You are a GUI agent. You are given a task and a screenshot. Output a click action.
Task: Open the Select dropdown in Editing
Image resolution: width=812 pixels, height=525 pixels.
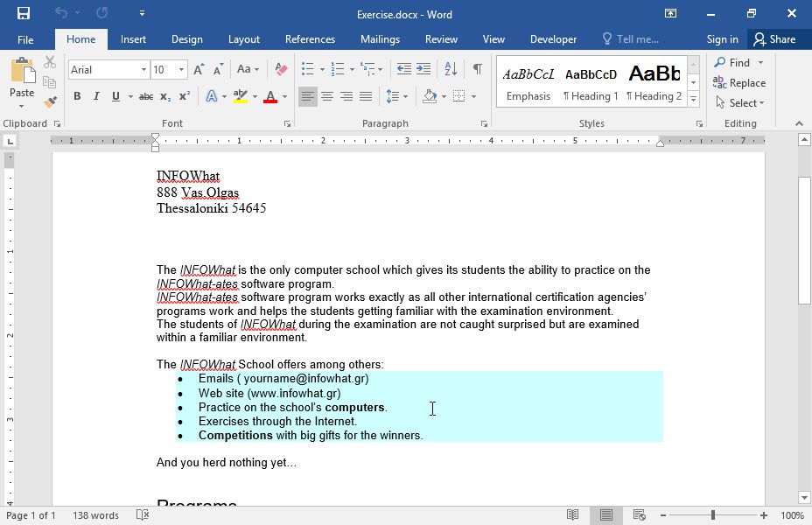pos(739,102)
